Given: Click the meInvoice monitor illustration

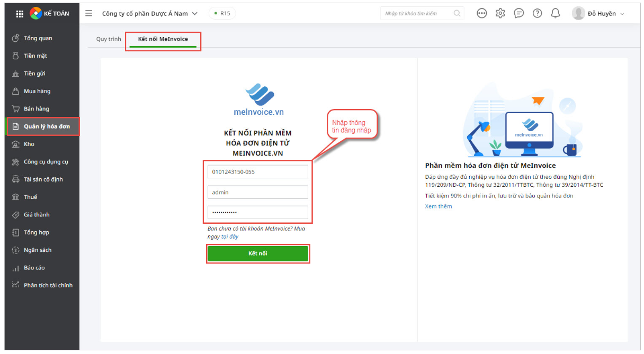Looking at the screenshot, I should coord(530,133).
